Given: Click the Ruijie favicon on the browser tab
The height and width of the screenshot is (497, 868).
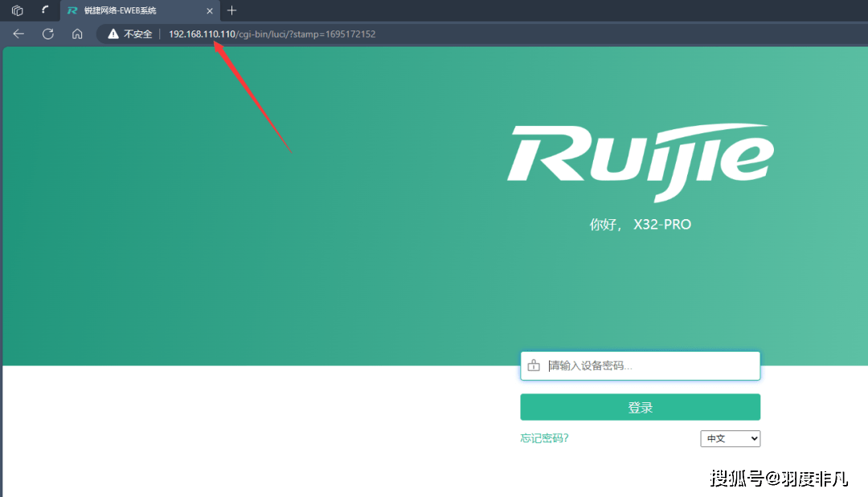Looking at the screenshot, I should coord(71,10).
